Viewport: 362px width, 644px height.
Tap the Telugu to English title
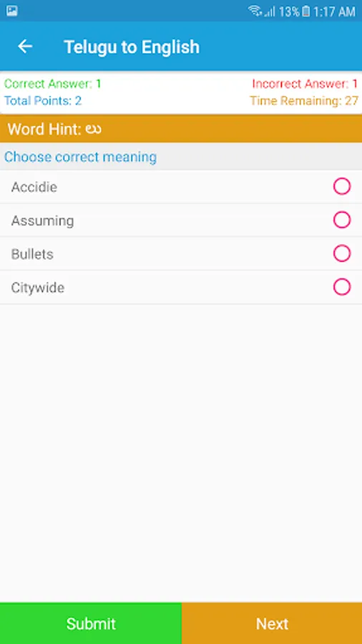(132, 47)
